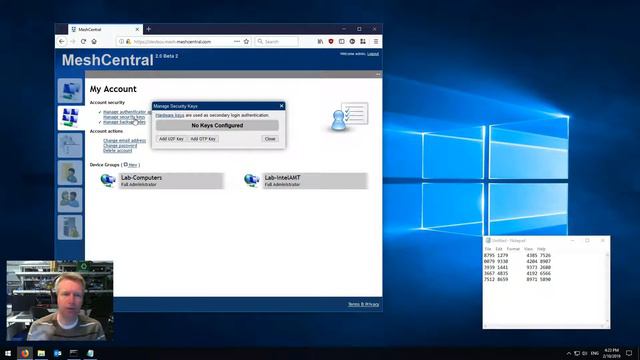Open My Events sidebar icon
The width and height of the screenshot is (640, 360).
click(70, 145)
